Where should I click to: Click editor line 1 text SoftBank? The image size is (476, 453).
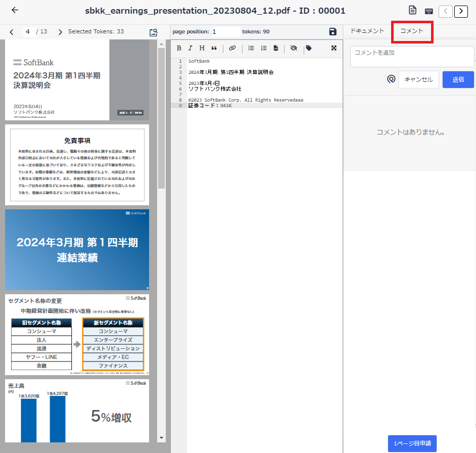199,61
